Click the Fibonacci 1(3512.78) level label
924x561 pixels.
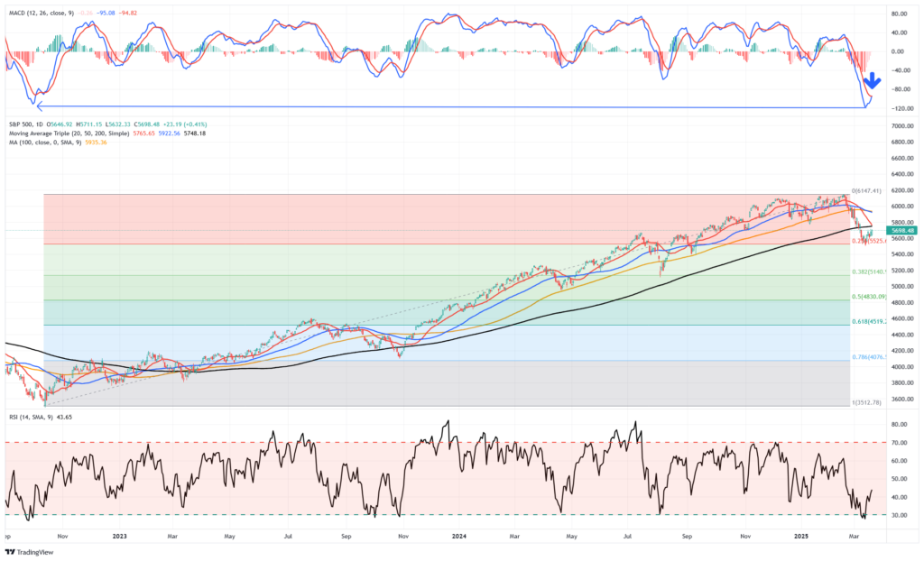866,402
